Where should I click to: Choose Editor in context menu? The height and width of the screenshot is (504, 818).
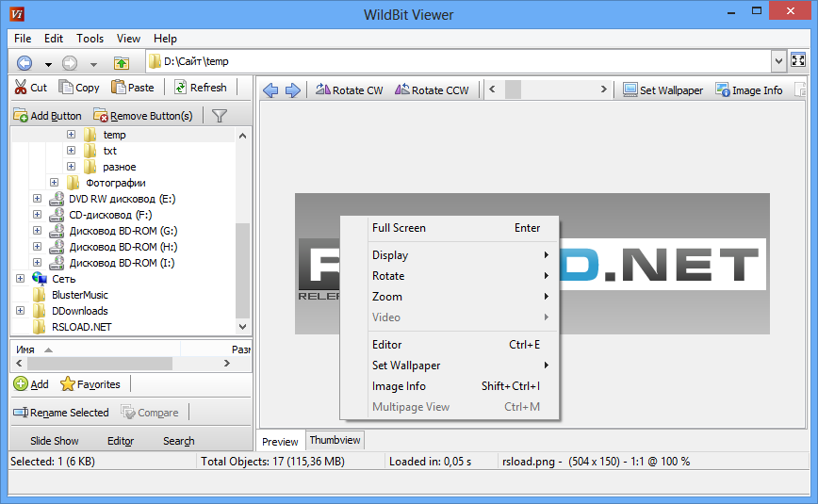pyautogui.click(x=450, y=345)
